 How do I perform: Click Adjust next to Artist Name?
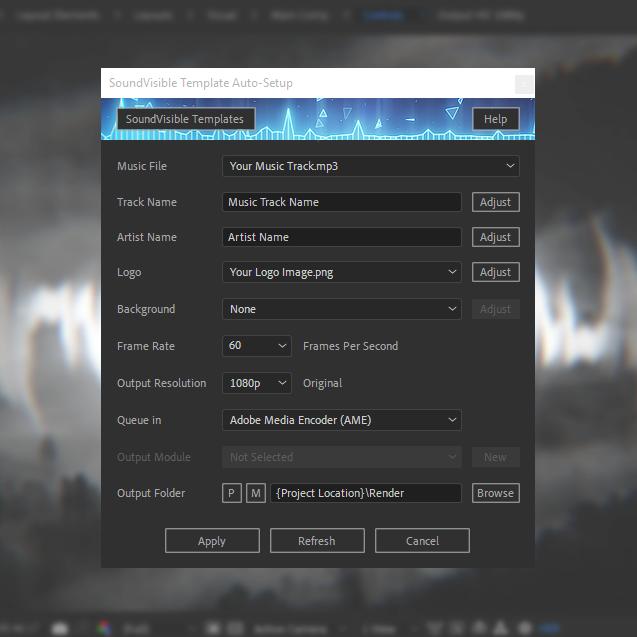point(496,237)
